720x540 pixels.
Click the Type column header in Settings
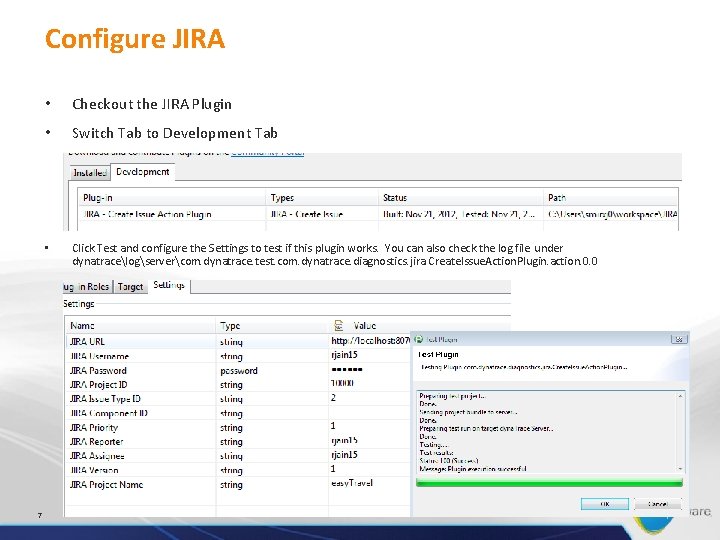[x=230, y=326]
